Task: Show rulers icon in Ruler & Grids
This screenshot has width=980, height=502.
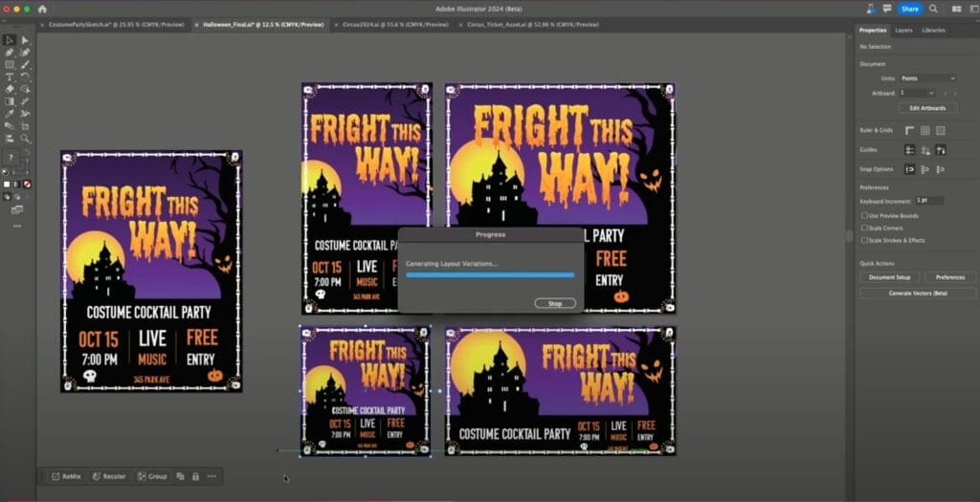Action: 909,130
